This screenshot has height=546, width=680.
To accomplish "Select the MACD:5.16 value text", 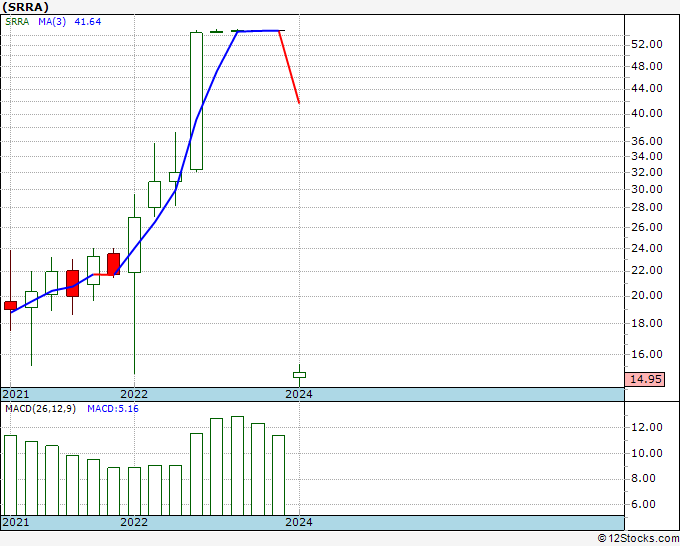I will coord(113,409).
